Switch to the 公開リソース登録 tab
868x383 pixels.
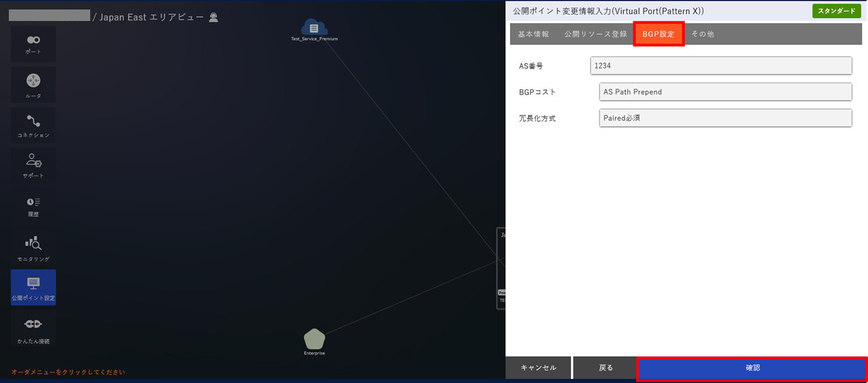click(x=595, y=34)
